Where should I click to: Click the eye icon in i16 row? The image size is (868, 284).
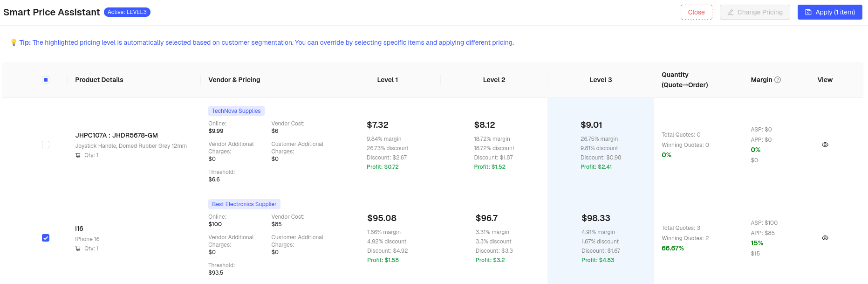tap(825, 238)
